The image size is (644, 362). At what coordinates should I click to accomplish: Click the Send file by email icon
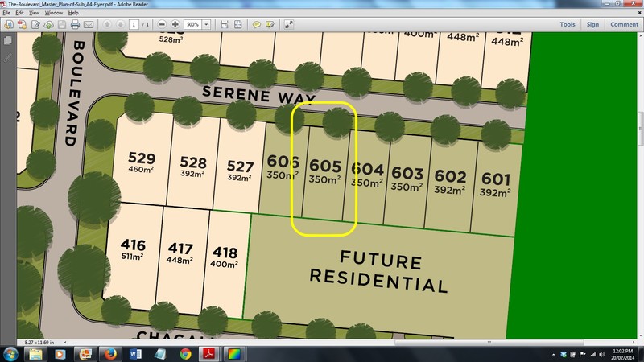[90, 25]
